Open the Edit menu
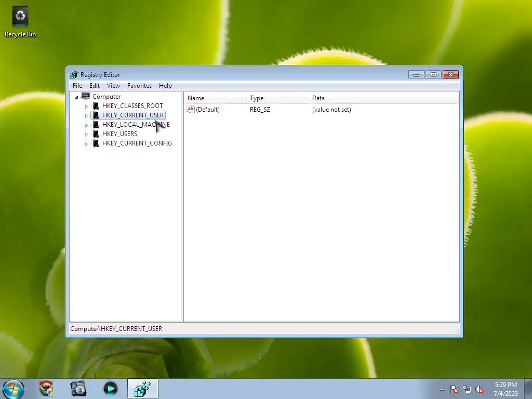 pyautogui.click(x=95, y=86)
